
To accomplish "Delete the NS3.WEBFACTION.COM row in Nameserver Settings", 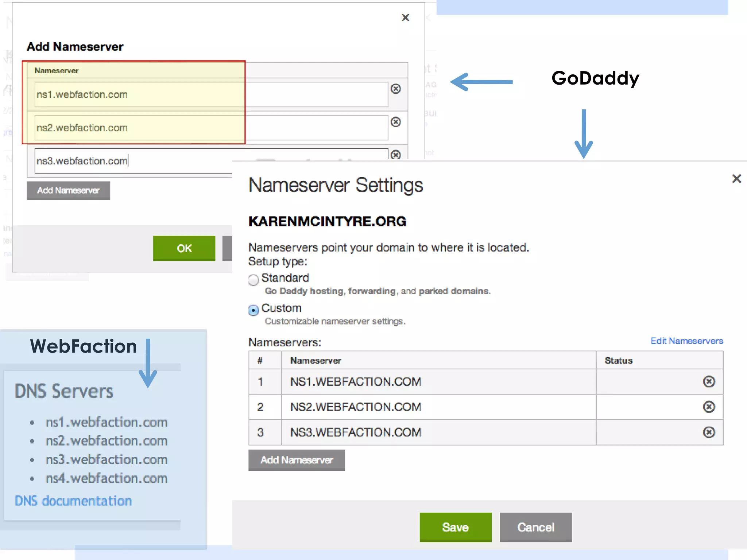I will click(x=709, y=432).
